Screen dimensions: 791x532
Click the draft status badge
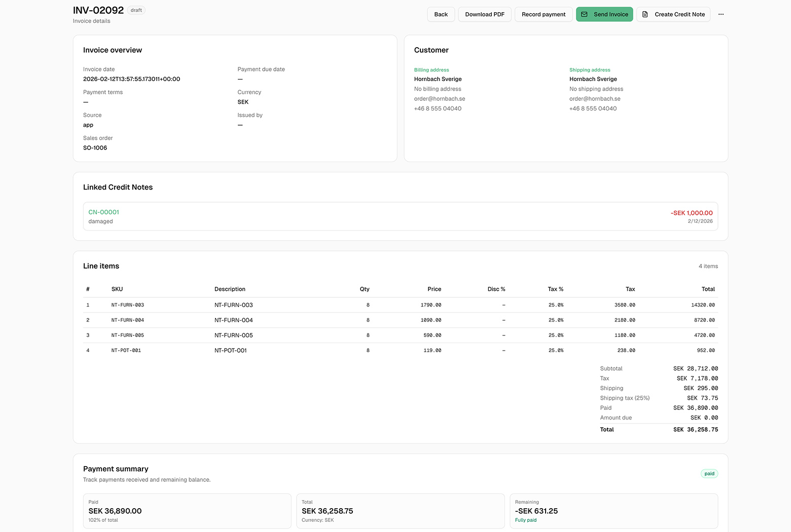(x=135, y=10)
